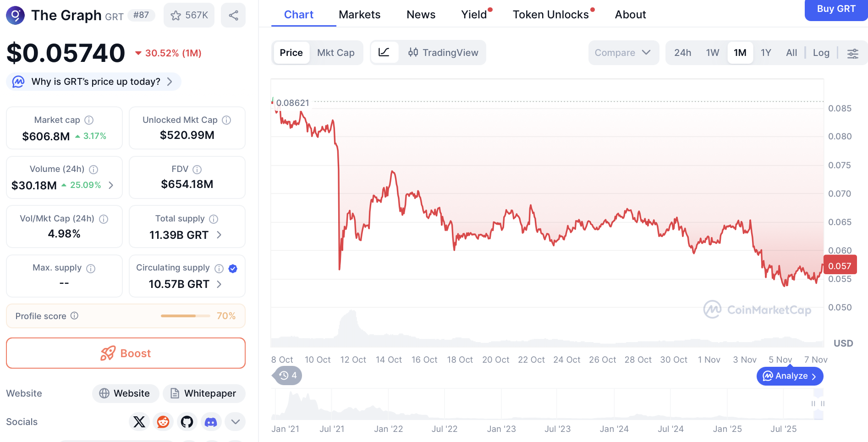
Task: Open the X (Twitter) social link
Action: click(139, 422)
